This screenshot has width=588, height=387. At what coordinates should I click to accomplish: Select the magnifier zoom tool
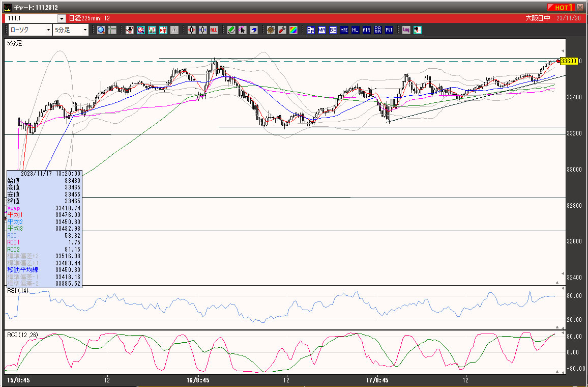pos(101,30)
